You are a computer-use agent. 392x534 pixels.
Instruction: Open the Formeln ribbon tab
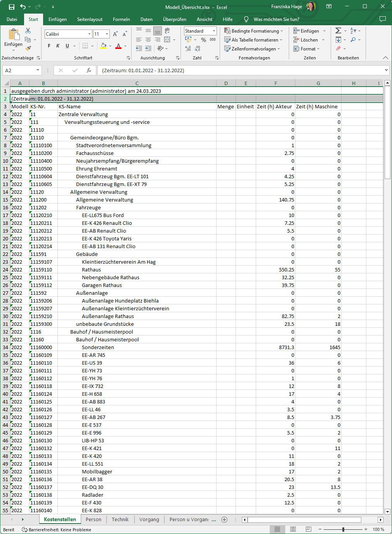point(121,19)
